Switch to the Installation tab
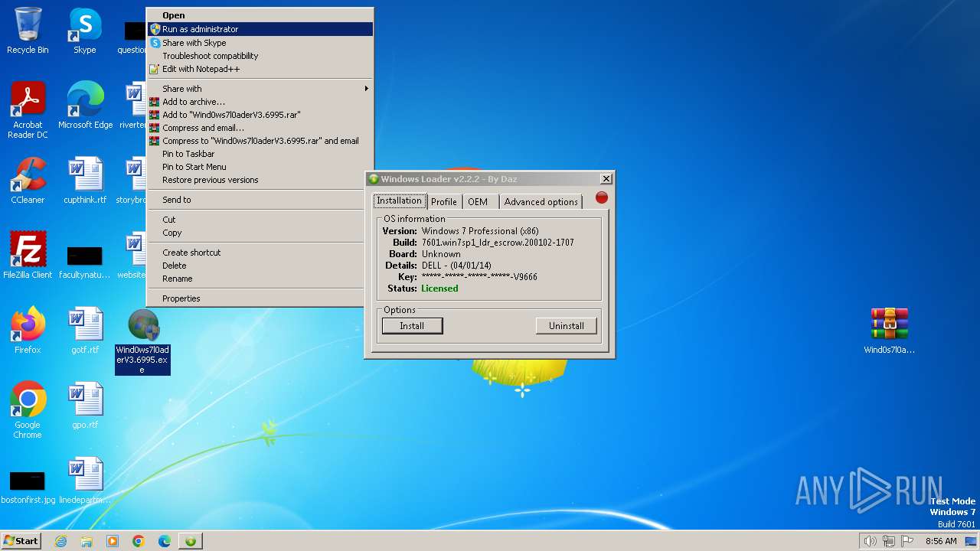The image size is (980, 551). 399,201
